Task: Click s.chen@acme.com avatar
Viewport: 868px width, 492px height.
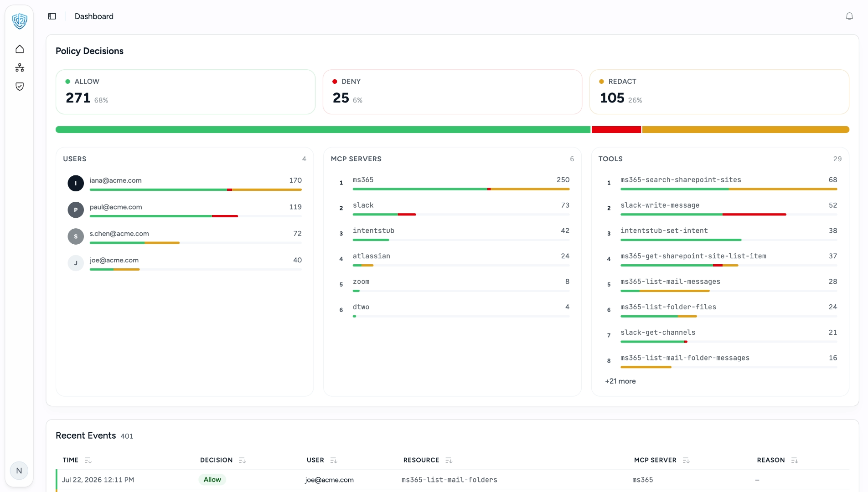Action: (76, 236)
